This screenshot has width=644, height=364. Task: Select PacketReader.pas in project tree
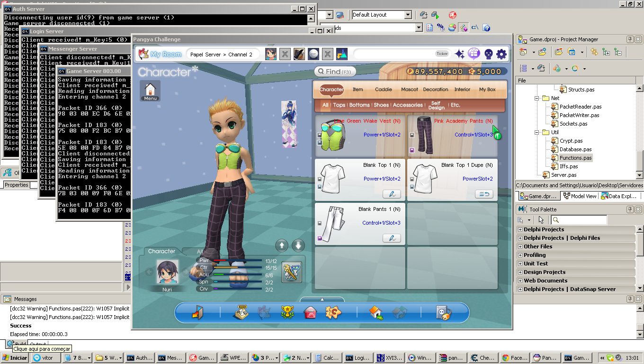pyautogui.click(x=581, y=107)
